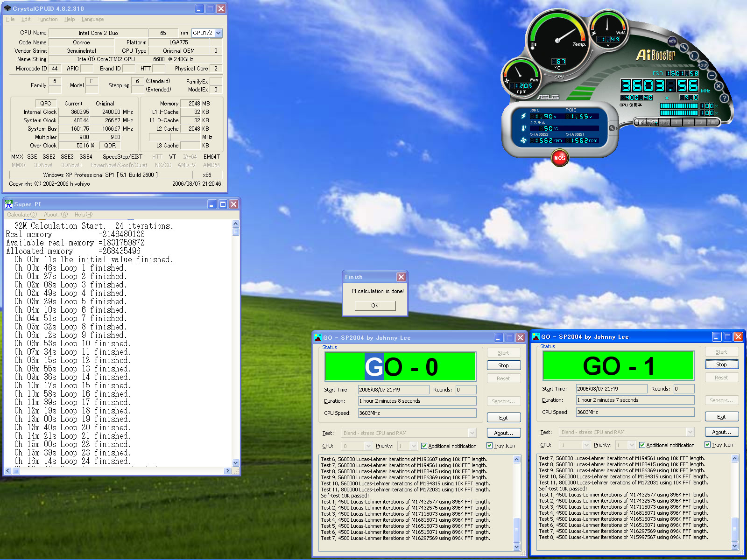Open AiBooster help question-mark icon
The width and height of the screenshot is (747, 560).
(x=724, y=98)
